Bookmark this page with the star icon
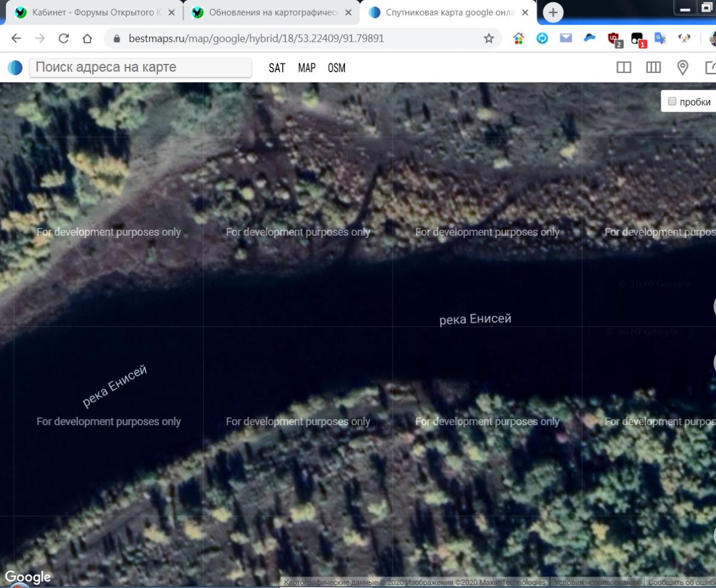The image size is (716, 588). pyautogui.click(x=489, y=38)
